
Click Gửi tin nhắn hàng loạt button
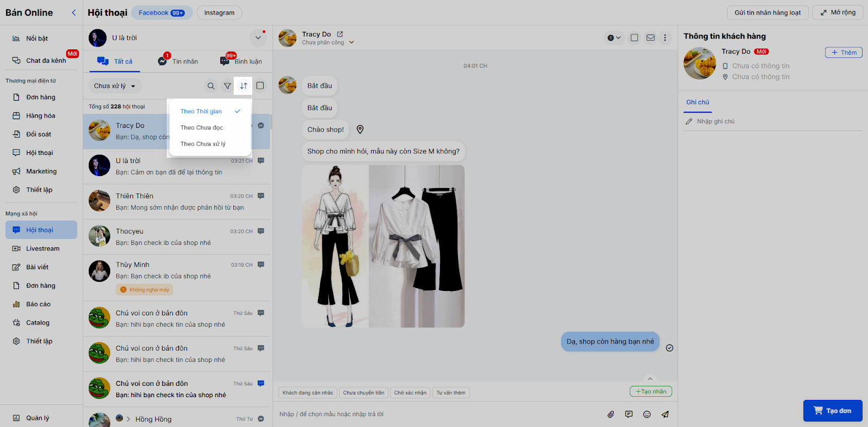[x=768, y=12]
